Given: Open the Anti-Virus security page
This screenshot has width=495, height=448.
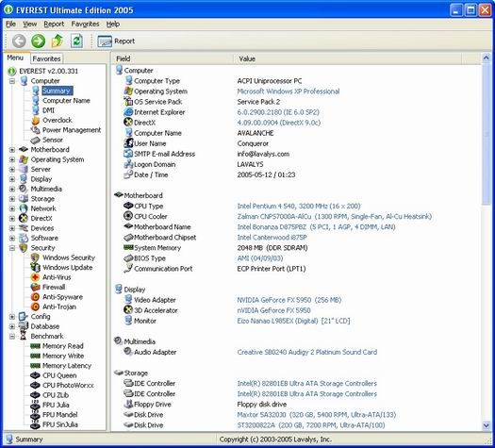Looking at the screenshot, I should pyautogui.click(x=57, y=277).
